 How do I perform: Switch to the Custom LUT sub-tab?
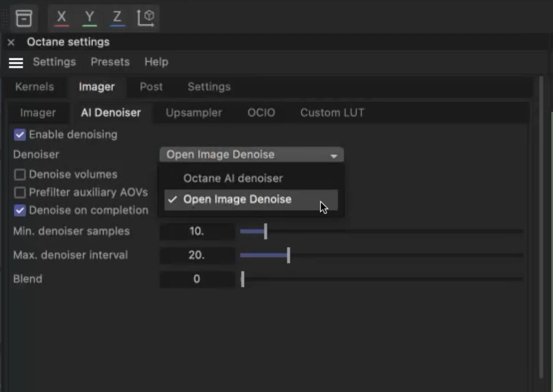pos(332,113)
